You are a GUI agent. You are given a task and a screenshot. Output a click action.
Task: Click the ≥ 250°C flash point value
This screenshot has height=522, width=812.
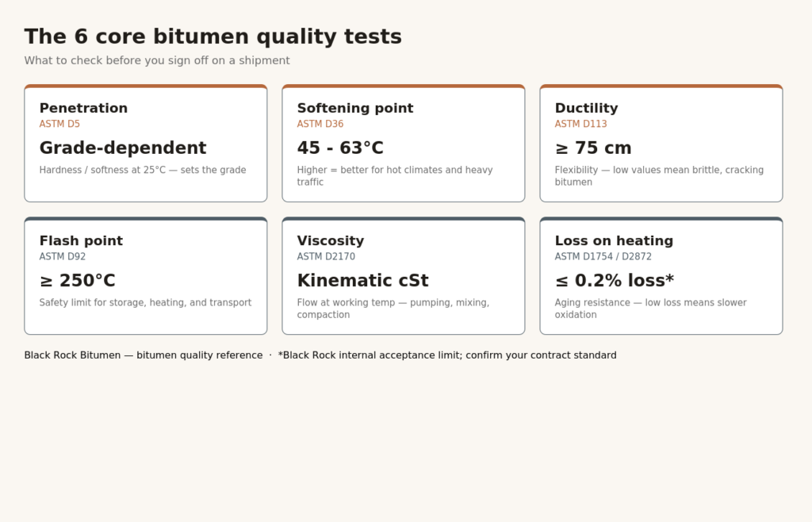click(x=77, y=281)
